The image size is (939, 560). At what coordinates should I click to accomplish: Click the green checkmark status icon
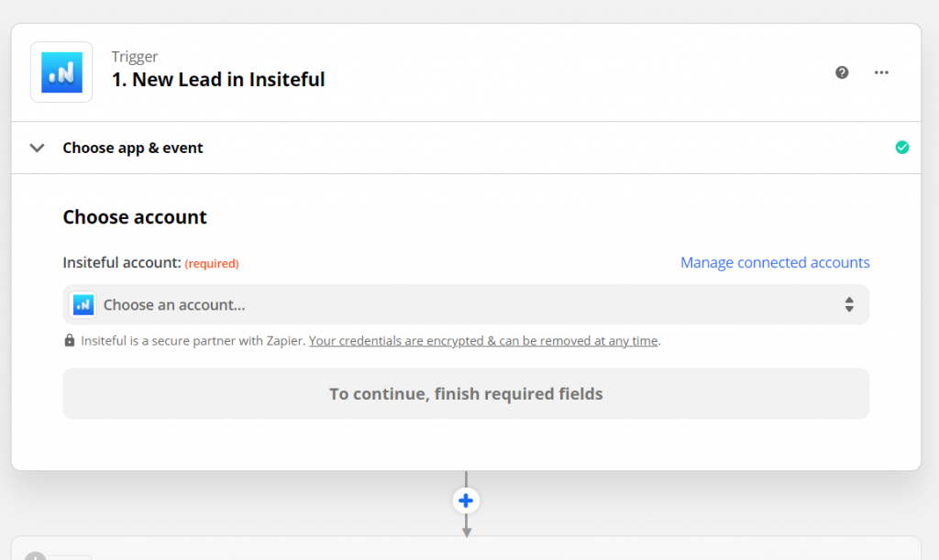[902, 147]
